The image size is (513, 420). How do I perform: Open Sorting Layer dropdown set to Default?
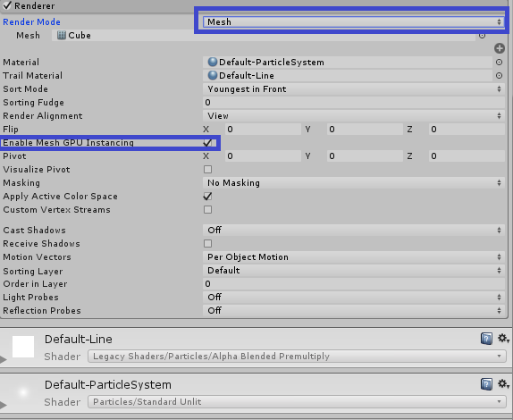(354, 271)
